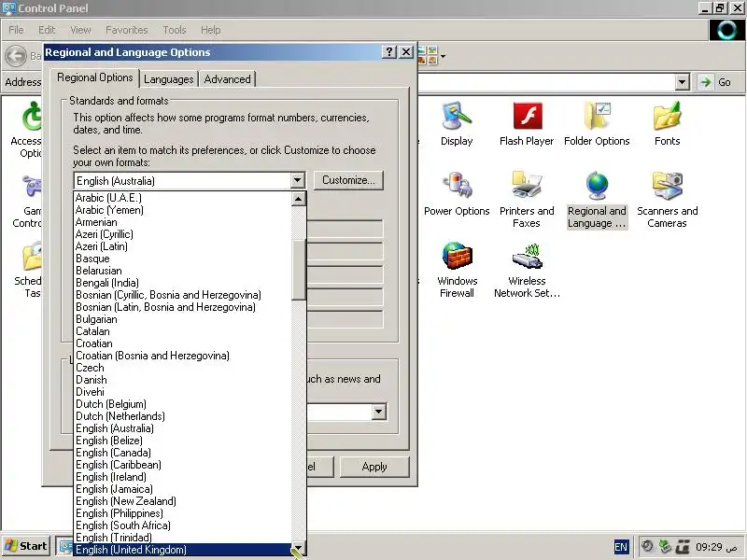Open the Favorites menu

pyautogui.click(x=127, y=30)
